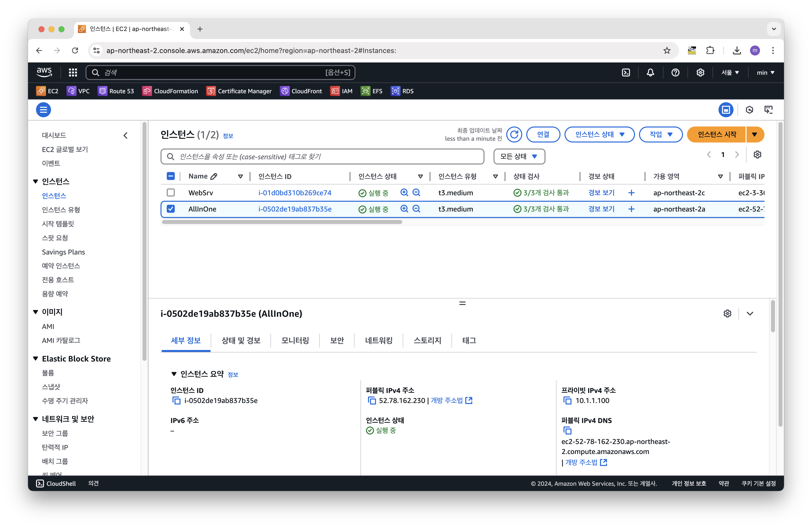
Task: Open the 모든 상태 filter dropdown
Action: [519, 156]
